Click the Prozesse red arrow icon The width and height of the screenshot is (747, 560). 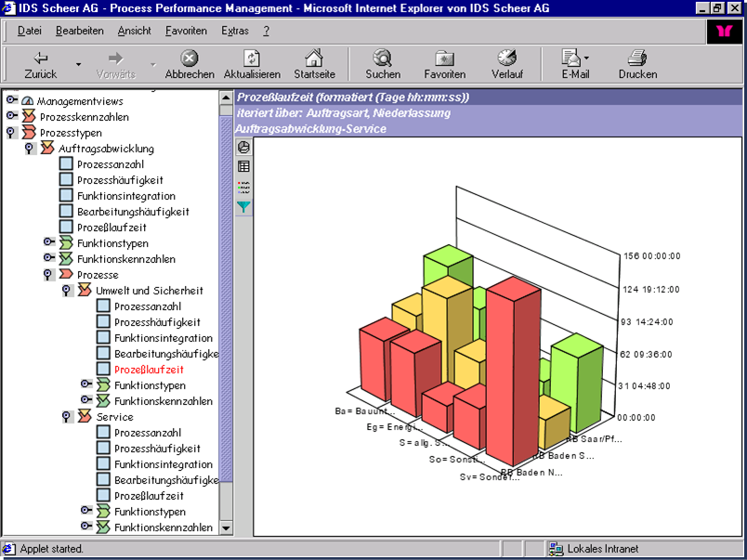[66, 274]
